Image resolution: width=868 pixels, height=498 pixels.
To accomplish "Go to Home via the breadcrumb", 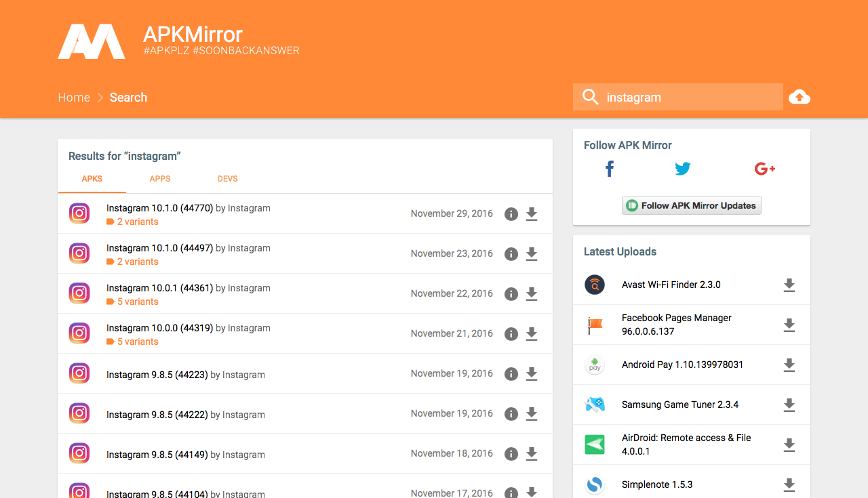I will 74,97.
